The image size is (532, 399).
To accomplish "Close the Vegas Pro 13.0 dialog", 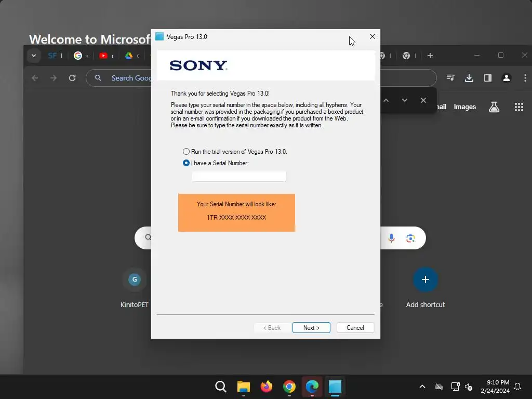I will pyautogui.click(x=372, y=37).
